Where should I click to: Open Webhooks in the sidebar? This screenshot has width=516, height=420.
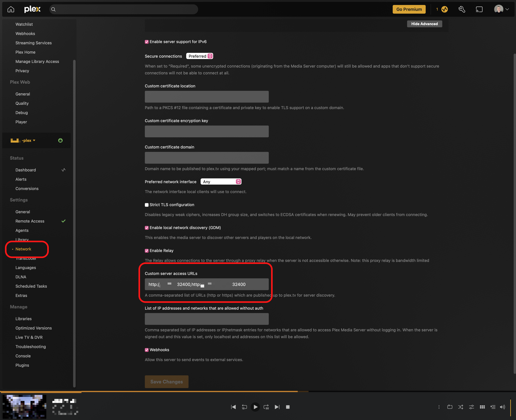click(x=25, y=34)
